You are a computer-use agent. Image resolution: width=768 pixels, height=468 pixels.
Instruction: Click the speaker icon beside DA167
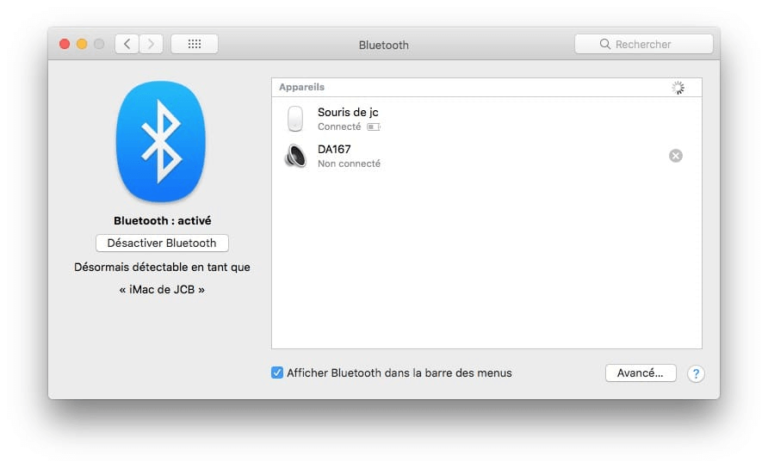coord(295,156)
